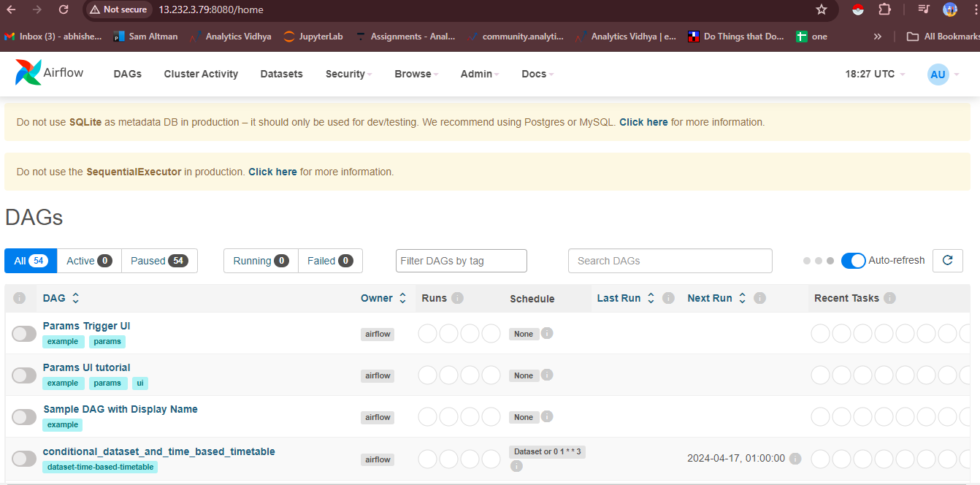Expand the Admin menu
This screenshot has width=980, height=485.
click(480, 74)
